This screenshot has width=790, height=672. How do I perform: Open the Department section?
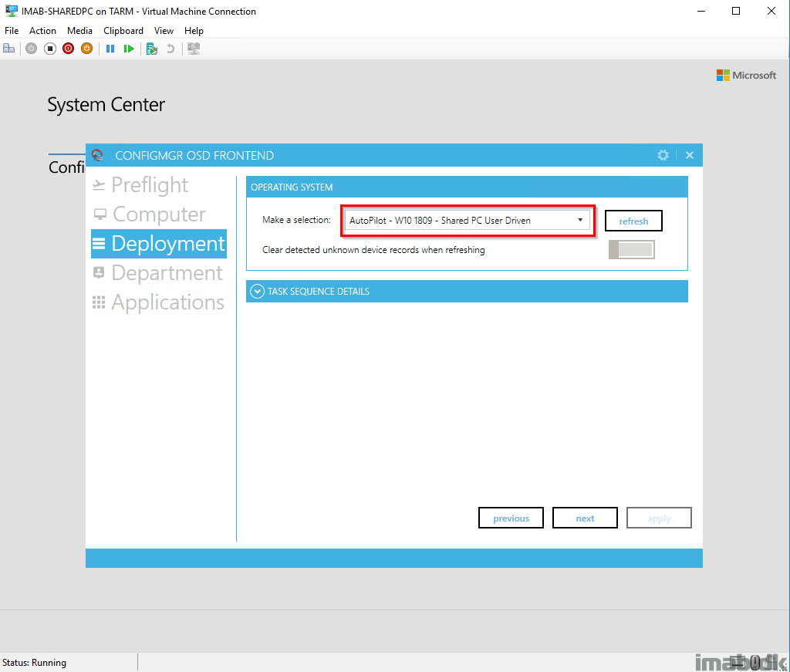(x=157, y=273)
